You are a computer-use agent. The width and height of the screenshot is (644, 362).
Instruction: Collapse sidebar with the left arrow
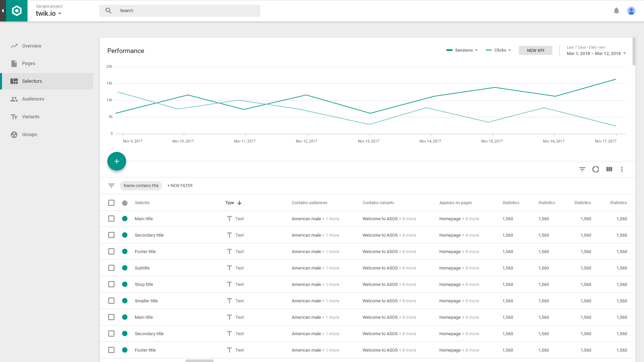3,11
